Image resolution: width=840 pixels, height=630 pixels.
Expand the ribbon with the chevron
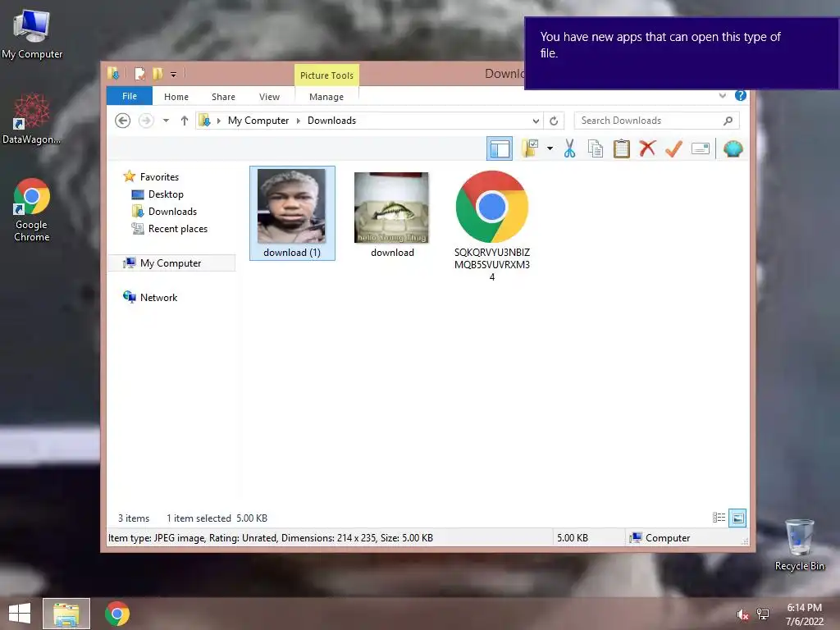(x=723, y=95)
